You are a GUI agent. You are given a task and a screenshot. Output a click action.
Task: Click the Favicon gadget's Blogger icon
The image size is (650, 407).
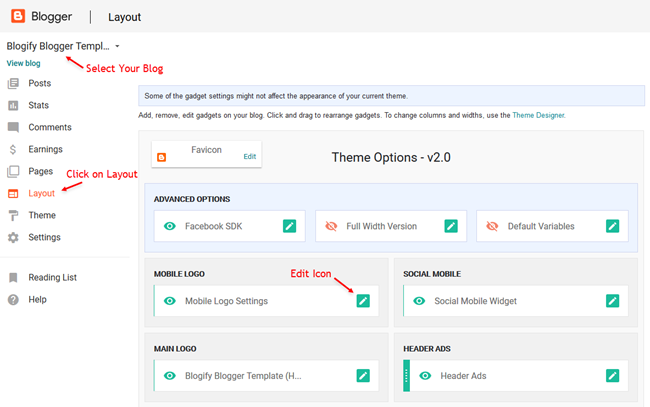[162, 157]
